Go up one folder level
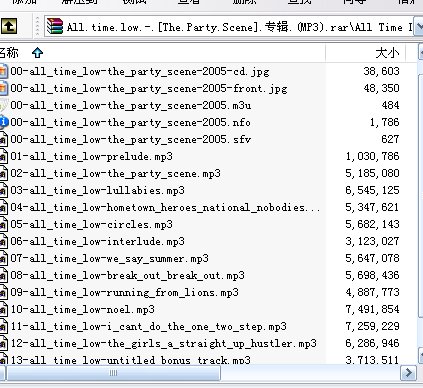 tap(9, 26)
